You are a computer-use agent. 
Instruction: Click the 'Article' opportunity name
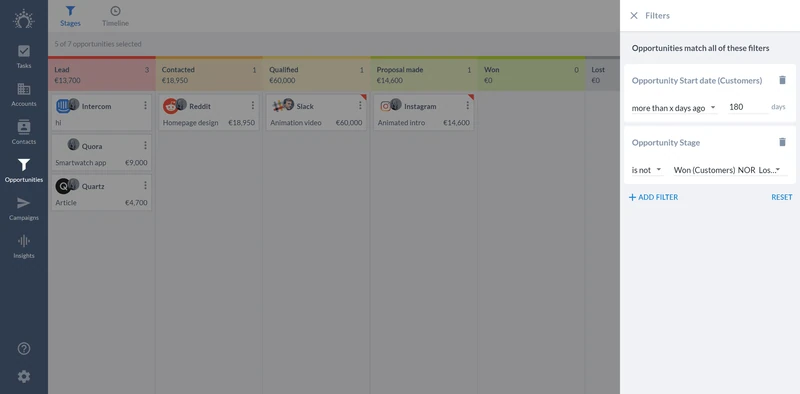[66, 203]
